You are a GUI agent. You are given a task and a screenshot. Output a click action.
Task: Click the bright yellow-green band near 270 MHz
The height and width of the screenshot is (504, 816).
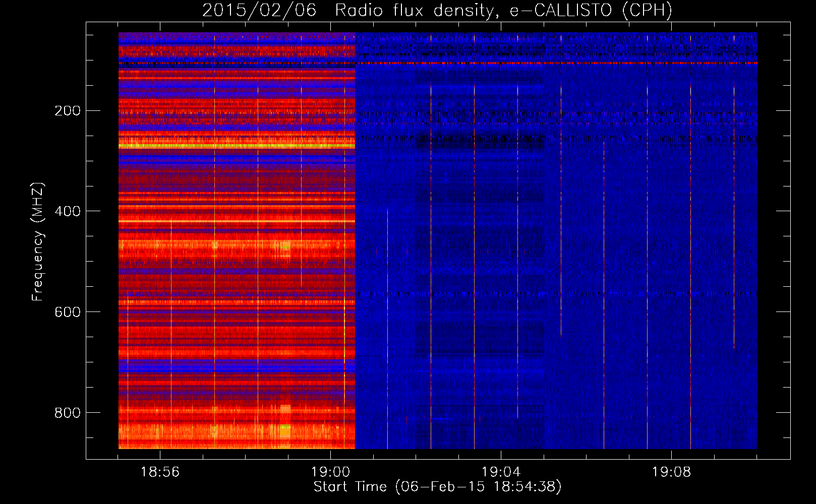click(237, 146)
